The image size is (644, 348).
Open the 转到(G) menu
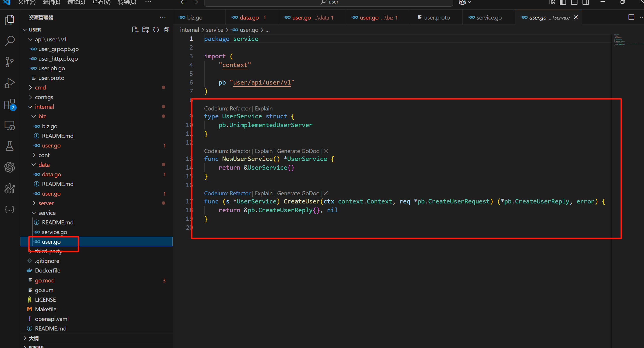pos(127,2)
